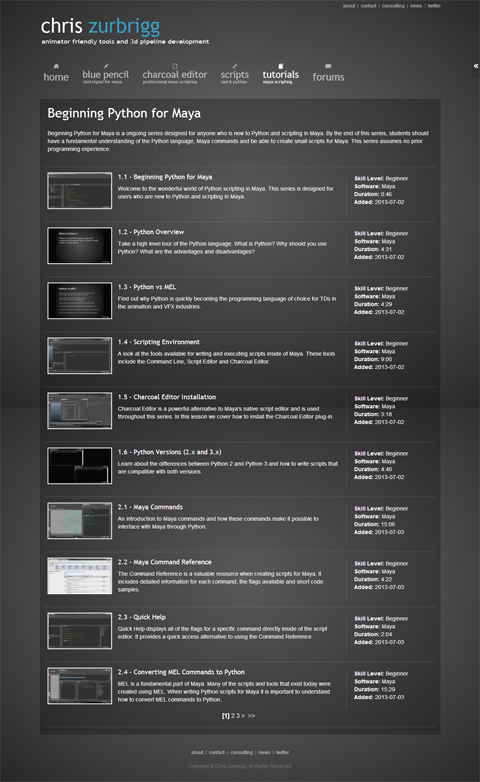Open the charcoal editor menu item
480x782 pixels.
175,76
